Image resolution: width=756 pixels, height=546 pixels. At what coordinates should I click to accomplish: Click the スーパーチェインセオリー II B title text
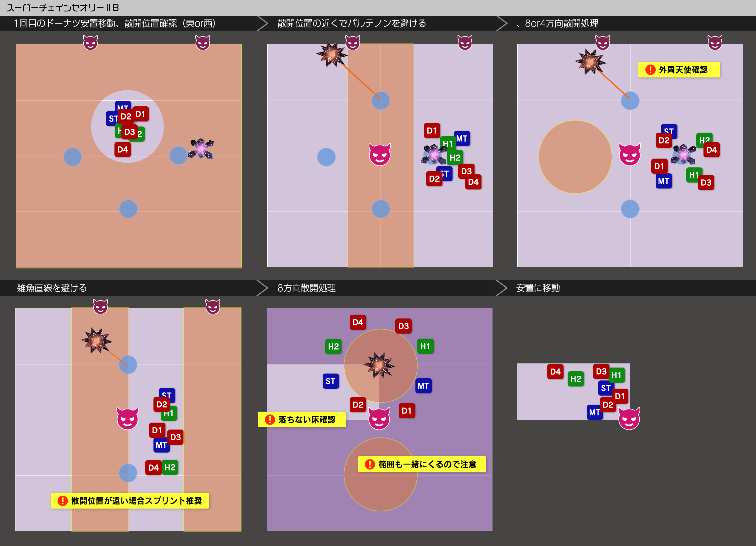(x=63, y=7)
